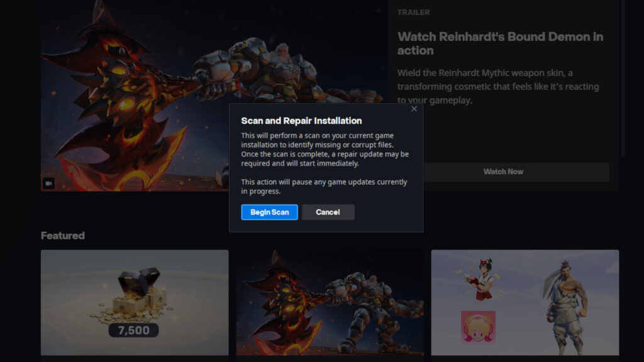Click the pink chibi player icon

click(x=478, y=327)
